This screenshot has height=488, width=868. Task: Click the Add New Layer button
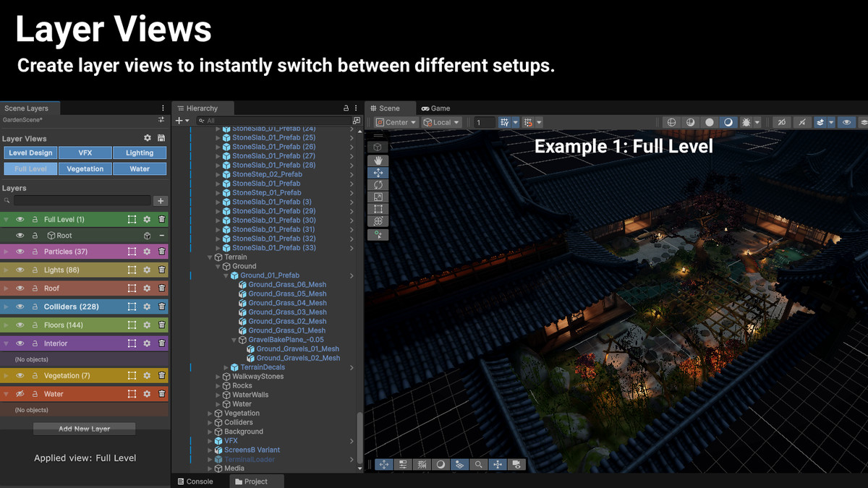coord(84,428)
